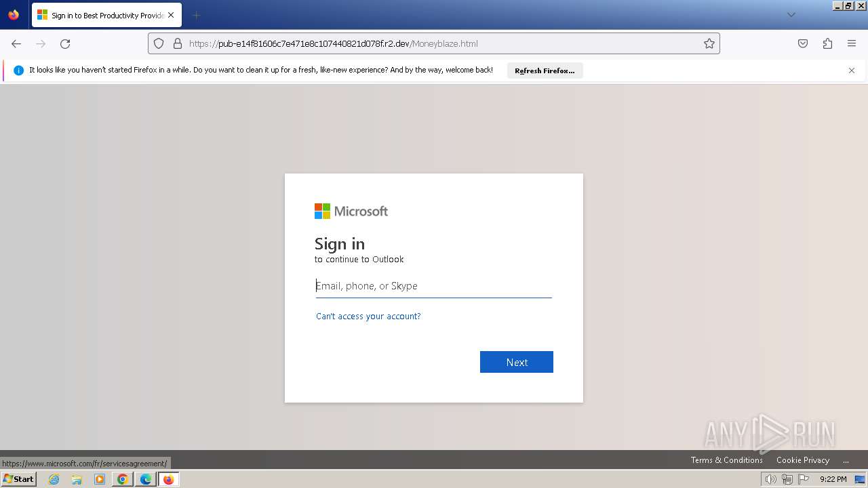Screen dimensions: 868x488
Task: Select the Sign in to Best Productivity tab
Action: coord(106,15)
